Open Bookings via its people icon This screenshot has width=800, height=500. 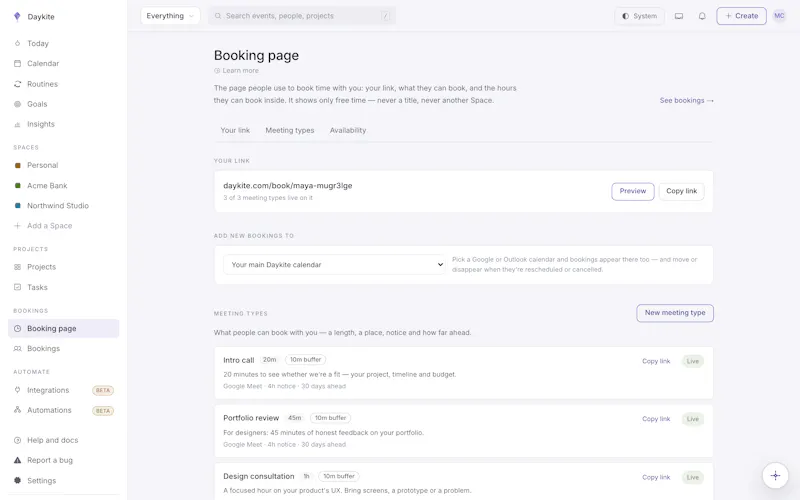pos(17,348)
